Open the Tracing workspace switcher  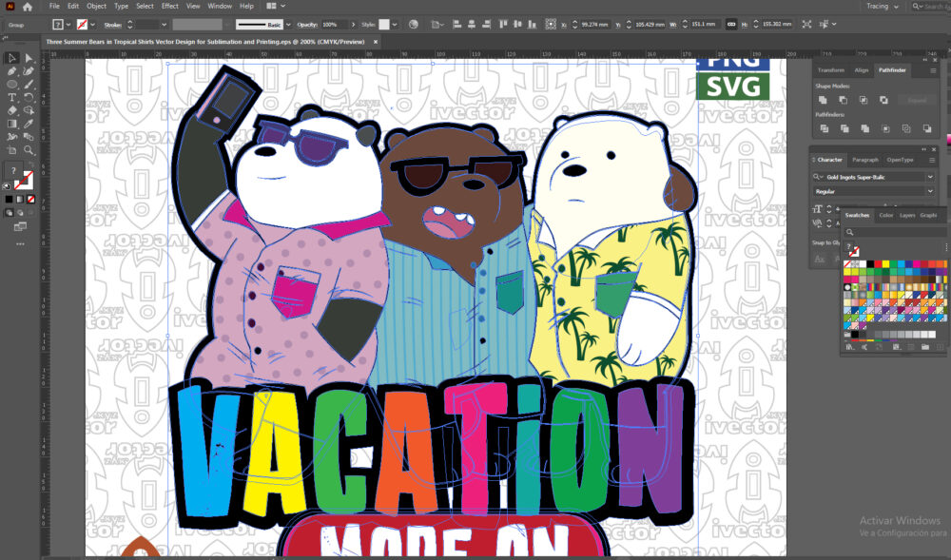point(882,6)
